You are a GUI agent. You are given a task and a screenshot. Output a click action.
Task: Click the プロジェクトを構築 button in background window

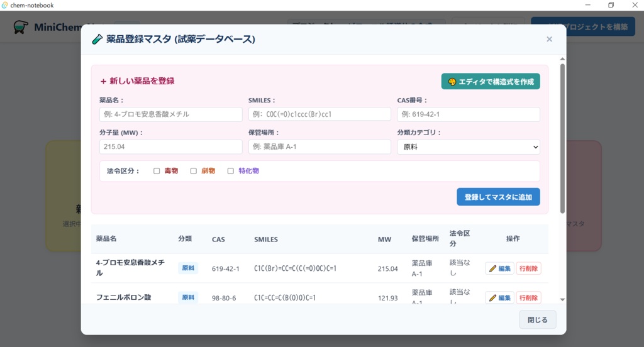[x=583, y=26]
